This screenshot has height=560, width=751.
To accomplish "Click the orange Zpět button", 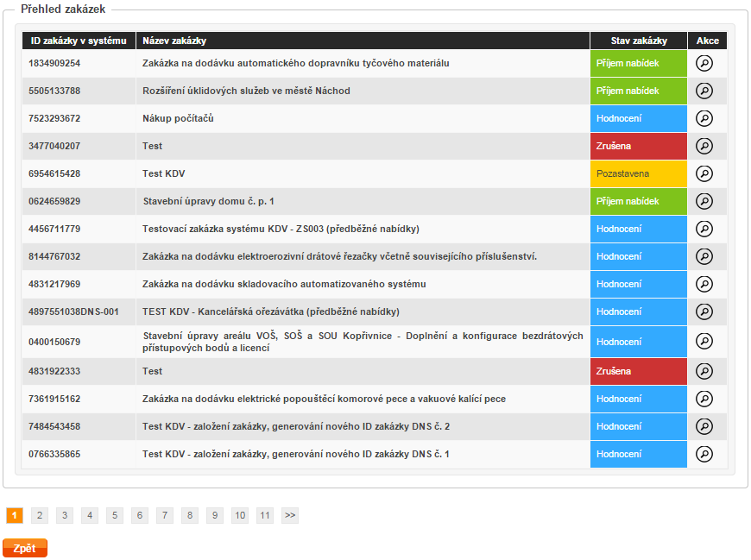I will pos(25,549).
